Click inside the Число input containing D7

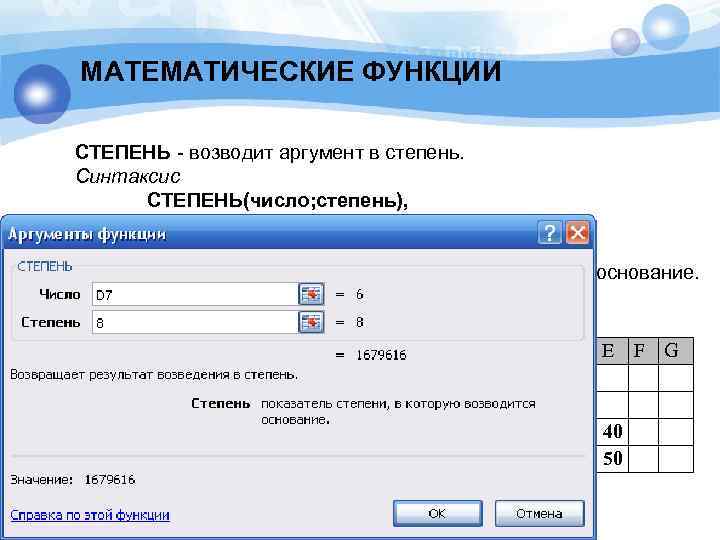tap(195, 294)
